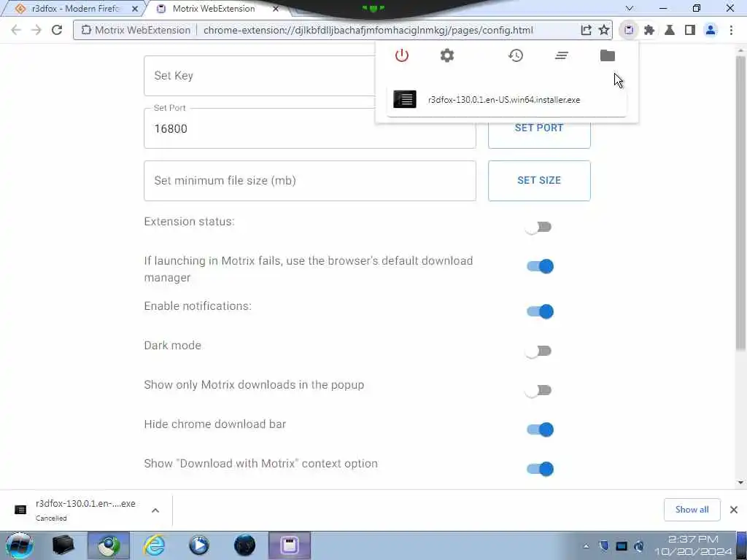The width and height of the screenshot is (747, 560).
Task: Go back to the previous page
Action: pos(16,30)
